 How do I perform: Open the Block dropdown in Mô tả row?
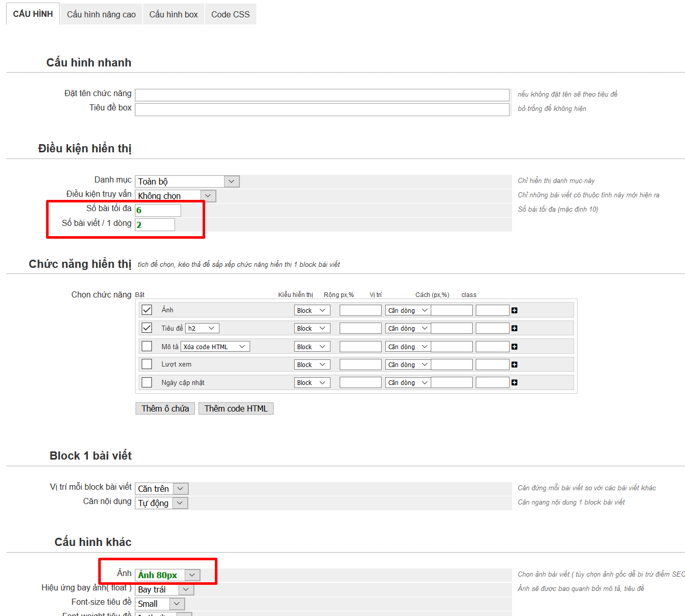pos(312,347)
